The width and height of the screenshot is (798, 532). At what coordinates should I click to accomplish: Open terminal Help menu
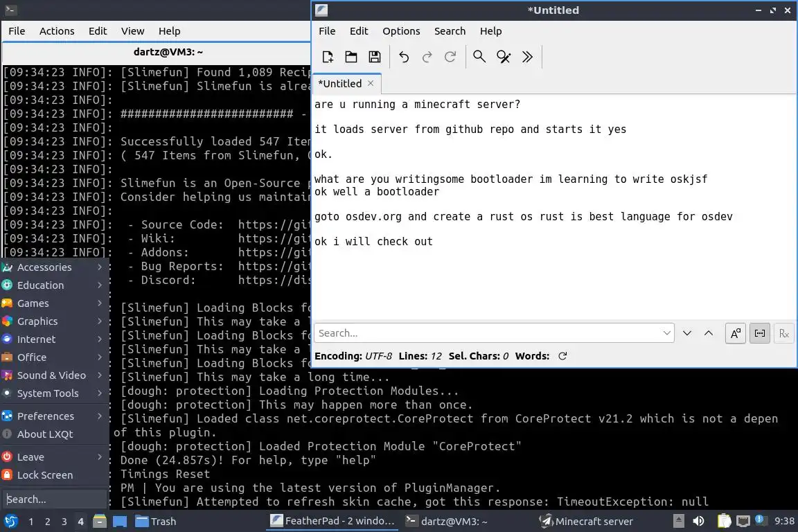coord(169,31)
